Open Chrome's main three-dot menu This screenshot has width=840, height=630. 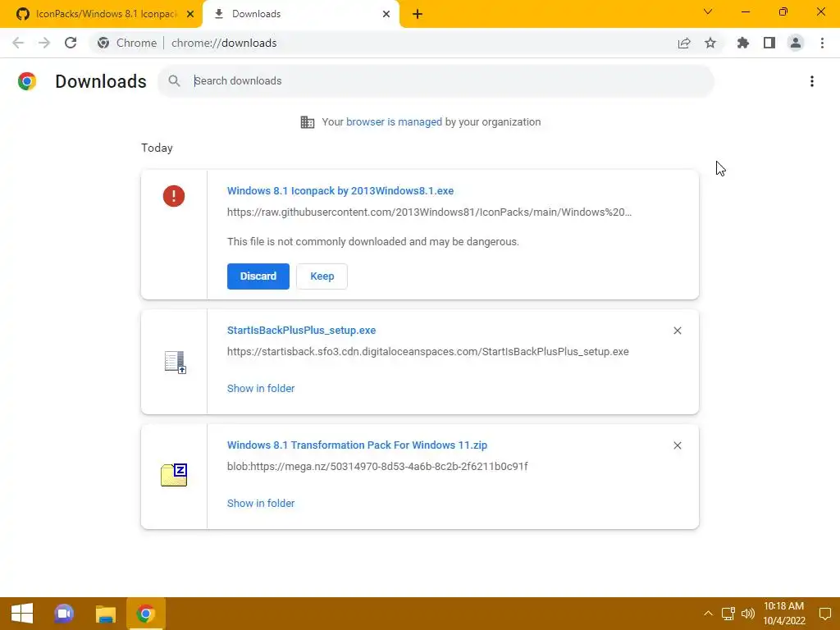pyautogui.click(x=822, y=43)
